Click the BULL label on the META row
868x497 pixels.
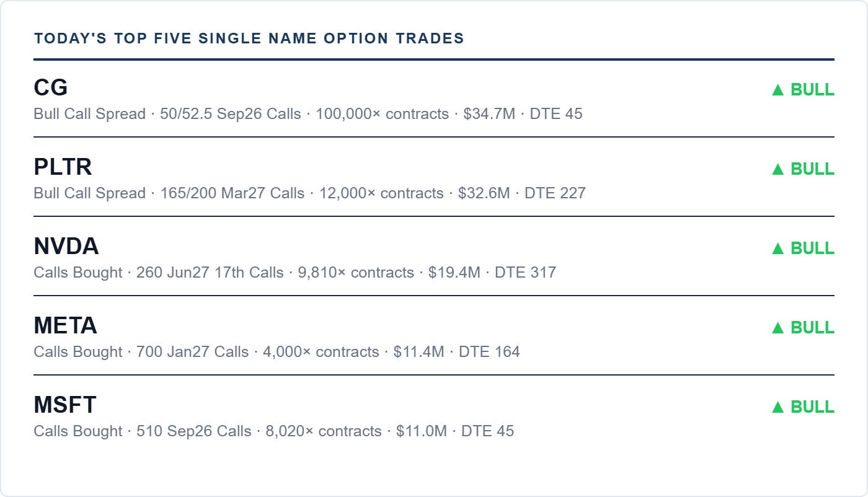(x=812, y=328)
